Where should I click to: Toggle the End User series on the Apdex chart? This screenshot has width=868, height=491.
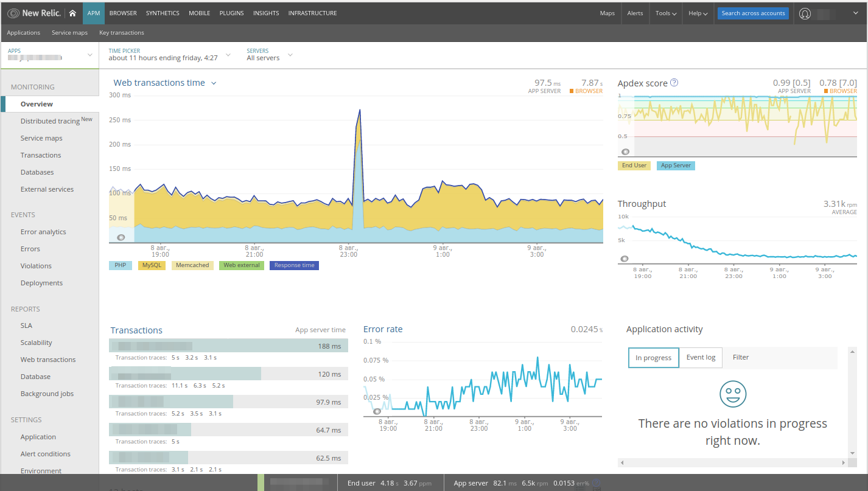pos(634,165)
